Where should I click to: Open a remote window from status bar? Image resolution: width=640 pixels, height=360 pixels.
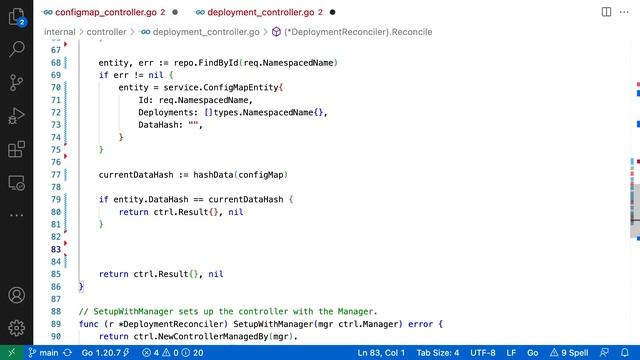click(11, 353)
